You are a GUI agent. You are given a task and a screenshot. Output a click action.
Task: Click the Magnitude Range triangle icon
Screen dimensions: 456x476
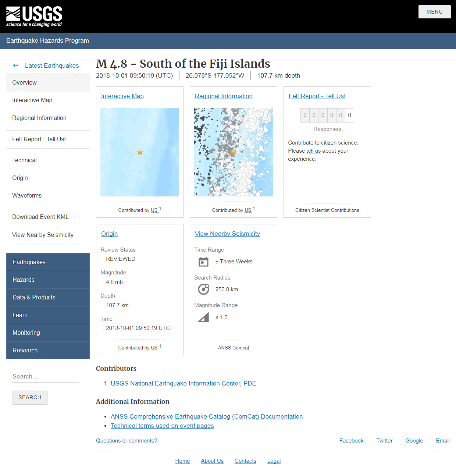pyautogui.click(x=203, y=317)
